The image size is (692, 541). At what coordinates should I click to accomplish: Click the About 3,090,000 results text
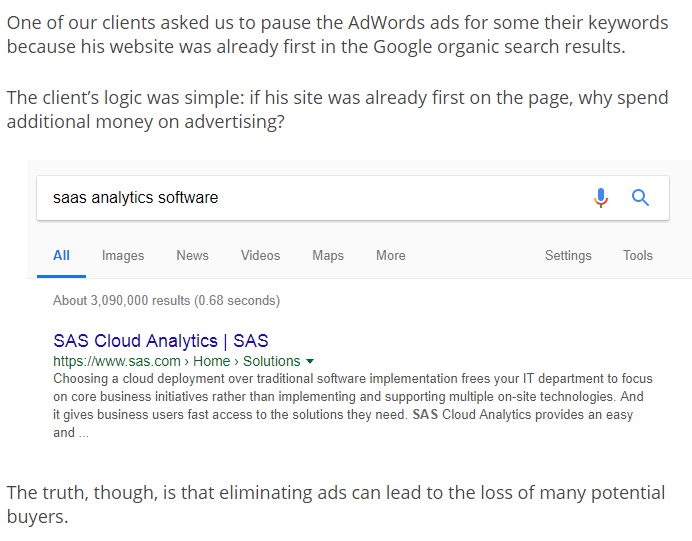pos(166,301)
